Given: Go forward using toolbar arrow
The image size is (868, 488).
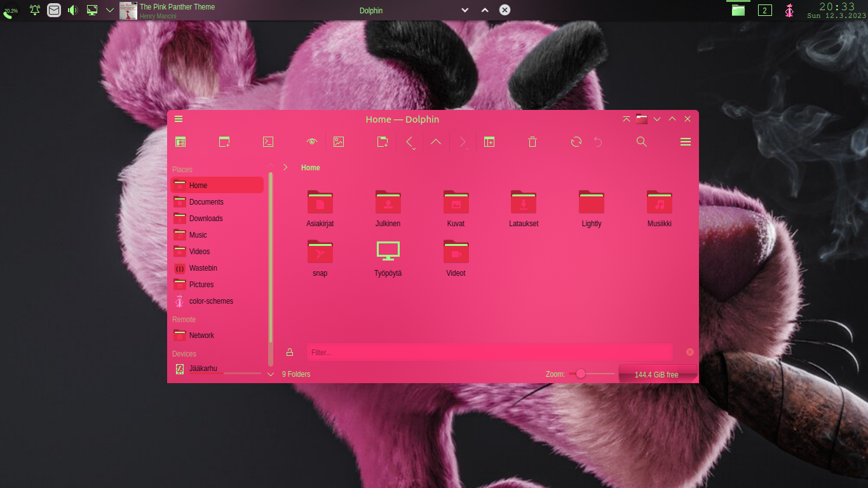Looking at the screenshot, I should (x=463, y=142).
